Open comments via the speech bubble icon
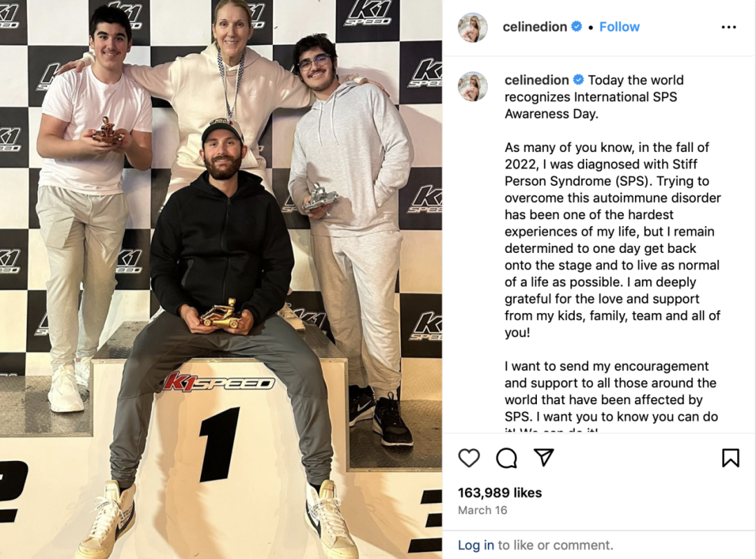Image resolution: width=756 pixels, height=559 pixels. point(506,457)
